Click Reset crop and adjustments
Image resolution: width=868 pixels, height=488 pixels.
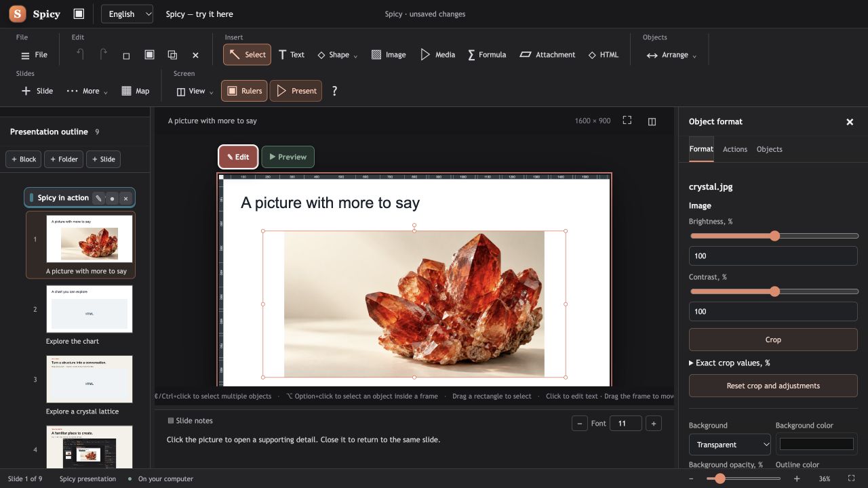[773, 386]
